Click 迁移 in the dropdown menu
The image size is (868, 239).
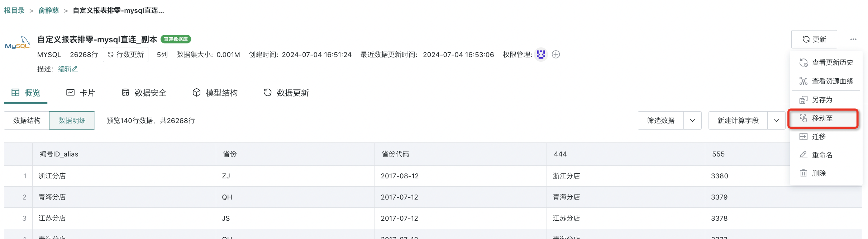[x=819, y=137]
